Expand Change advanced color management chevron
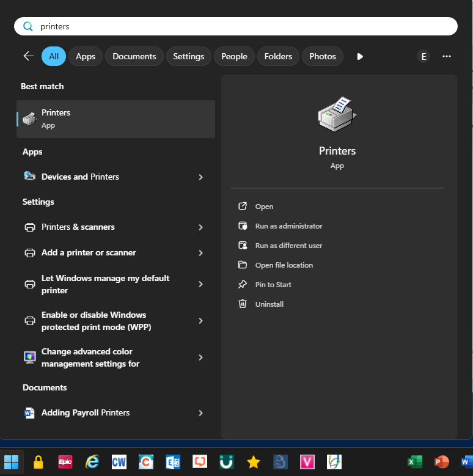Screen dimensions: 473x476 pos(200,357)
